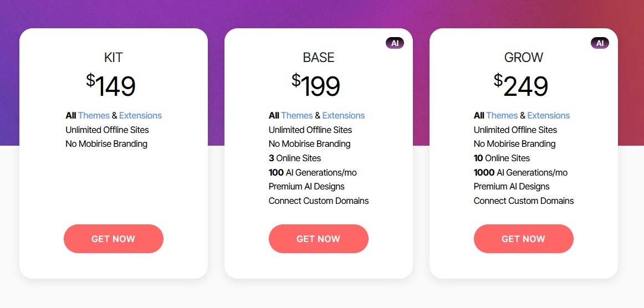Open Themes link in BASE card
The image size is (644, 308).
(x=297, y=116)
